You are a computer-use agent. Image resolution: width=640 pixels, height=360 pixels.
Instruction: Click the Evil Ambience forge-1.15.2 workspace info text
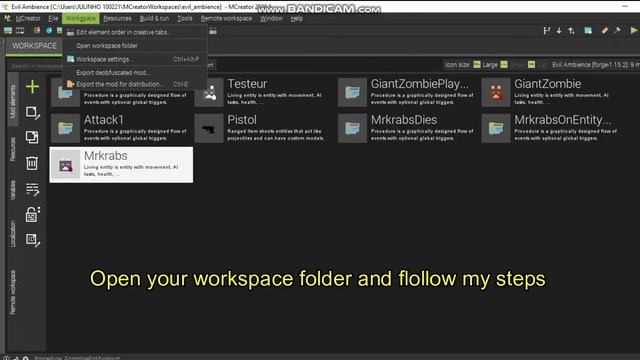[x=595, y=65]
